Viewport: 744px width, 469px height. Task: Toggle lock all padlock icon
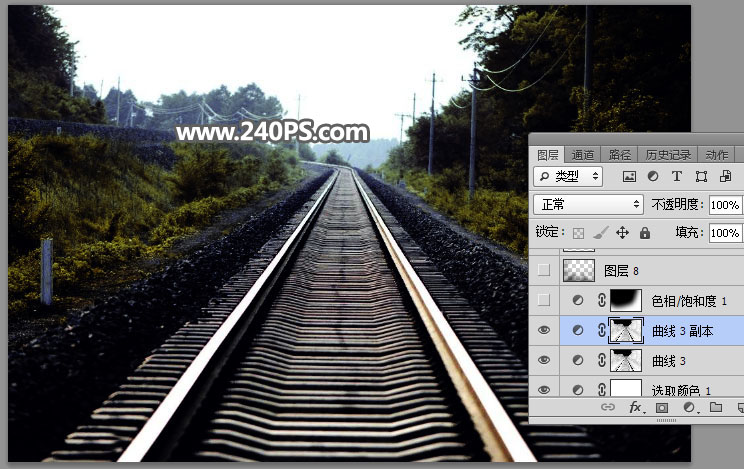pyautogui.click(x=644, y=233)
